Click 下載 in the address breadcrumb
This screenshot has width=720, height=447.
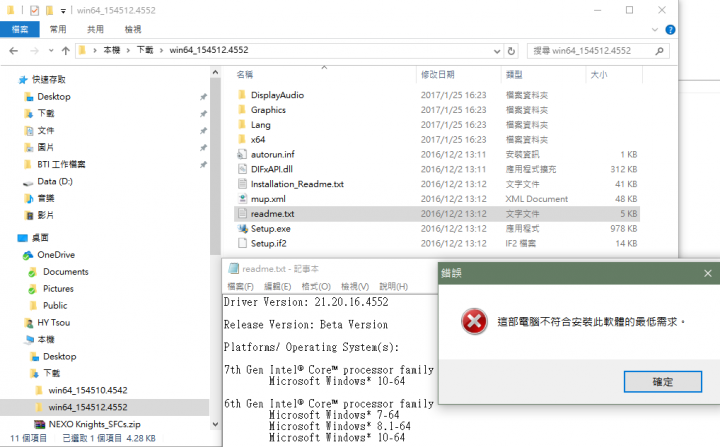pyautogui.click(x=145, y=50)
